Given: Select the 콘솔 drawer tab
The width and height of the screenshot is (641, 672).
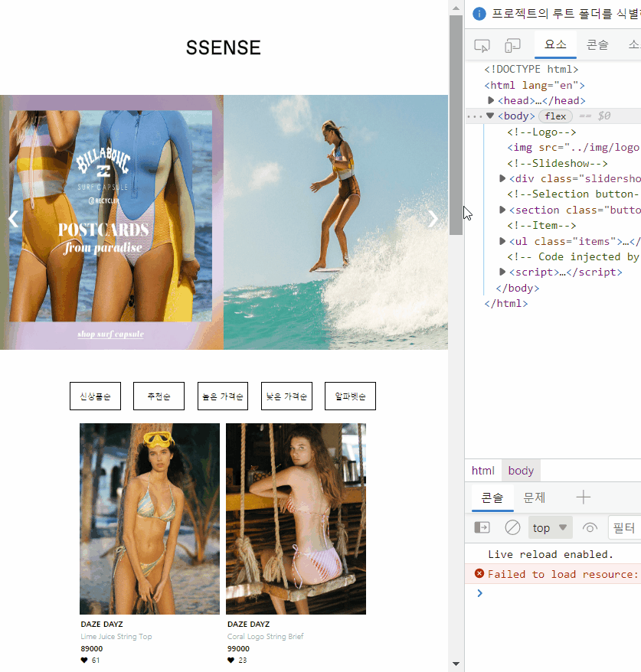Looking at the screenshot, I should point(492,497).
